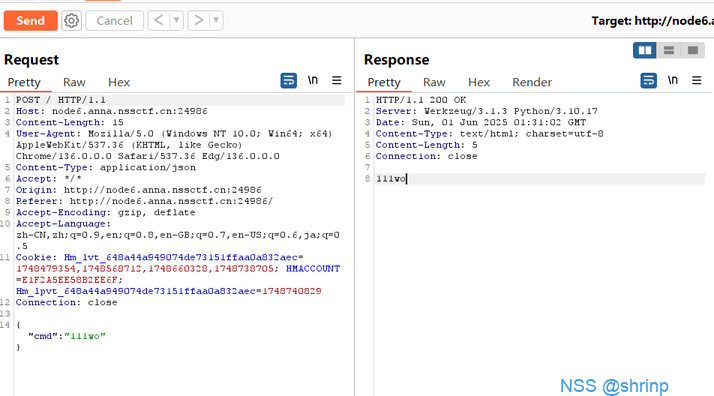Switch Response panel to Raw tab
Image resolution: width=714 pixels, height=396 pixels.
pyautogui.click(x=434, y=82)
